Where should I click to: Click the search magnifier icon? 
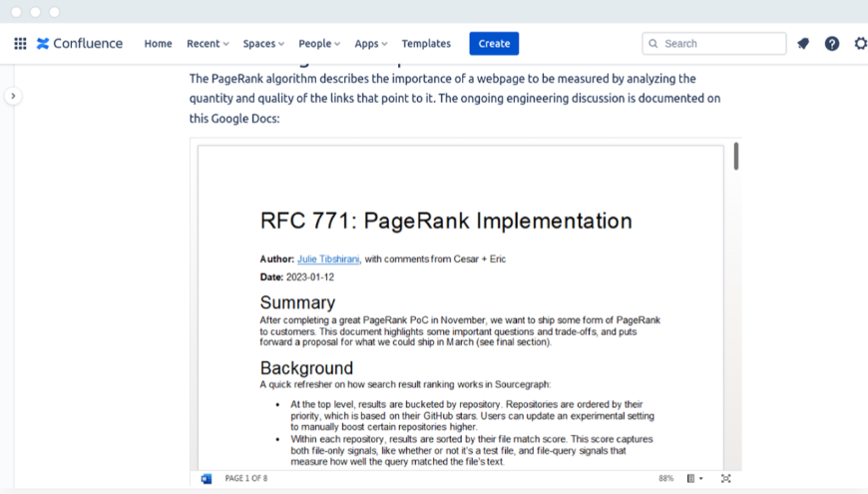pos(653,44)
